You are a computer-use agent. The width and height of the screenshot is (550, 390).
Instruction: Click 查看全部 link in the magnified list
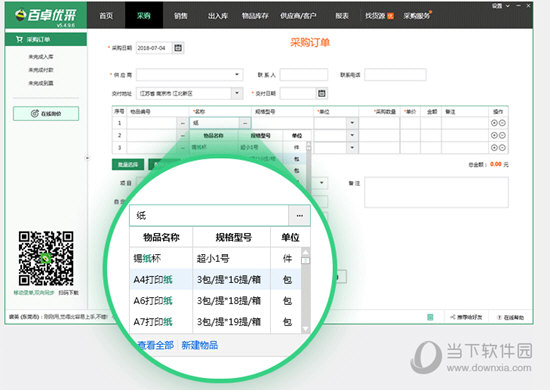tap(155, 345)
